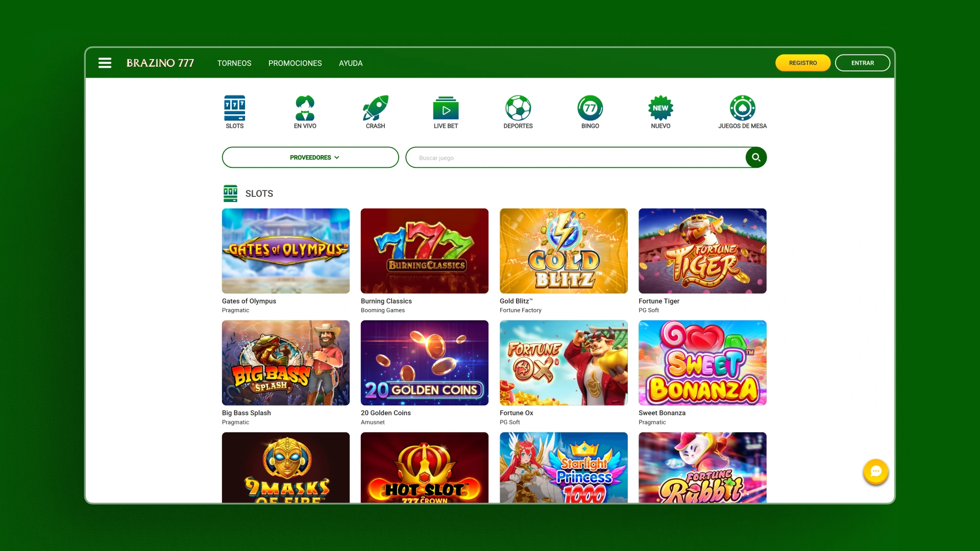Open Fortune Rabbit game thumbnail

coord(702,467)
